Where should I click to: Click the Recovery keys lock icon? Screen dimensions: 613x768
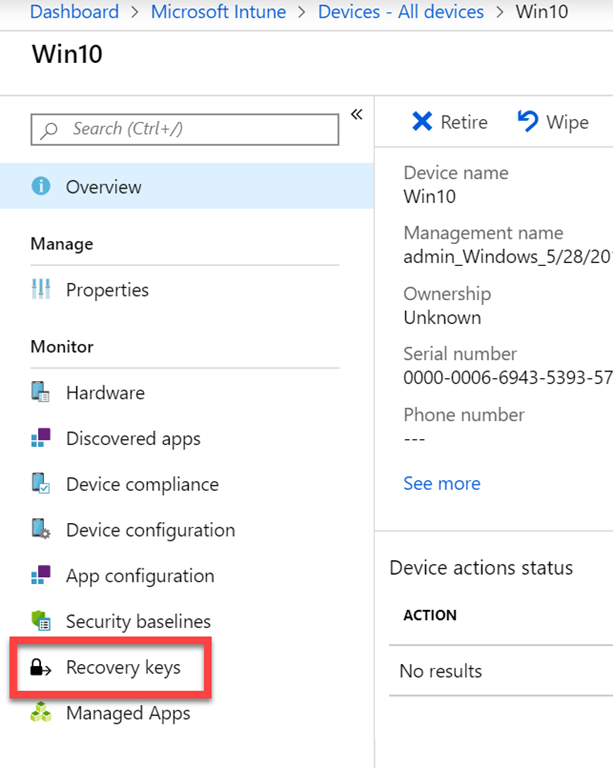pos(41,667)
